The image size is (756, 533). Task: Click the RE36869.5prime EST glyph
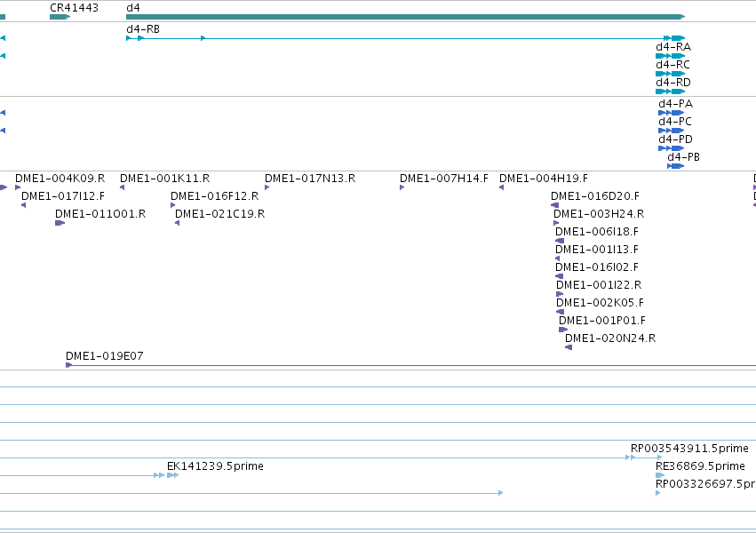pyautogui.click(x=660, y=475)
